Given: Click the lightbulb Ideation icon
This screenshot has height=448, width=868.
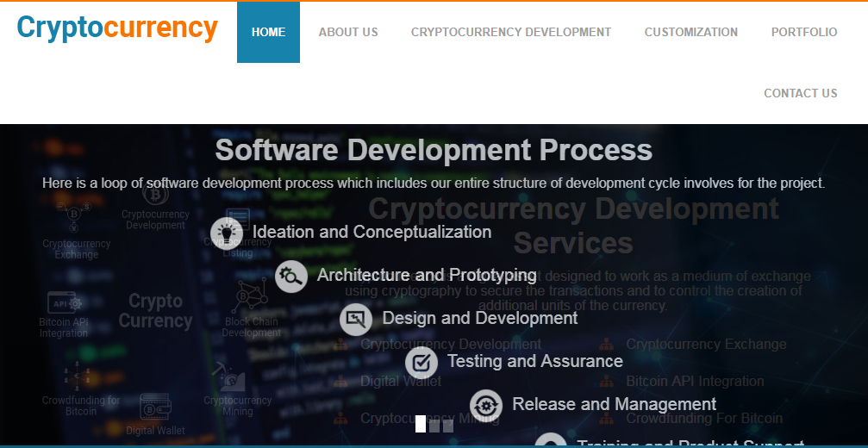Looking at the screenshot, I should 227,233.
